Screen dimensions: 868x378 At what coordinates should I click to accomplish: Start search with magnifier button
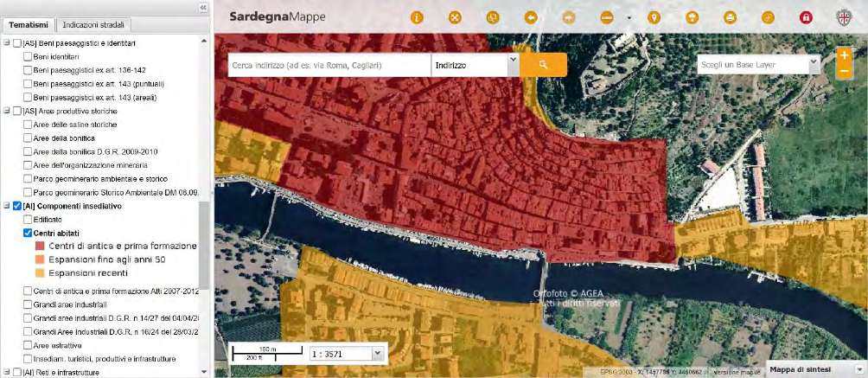[x=543, y=65]
